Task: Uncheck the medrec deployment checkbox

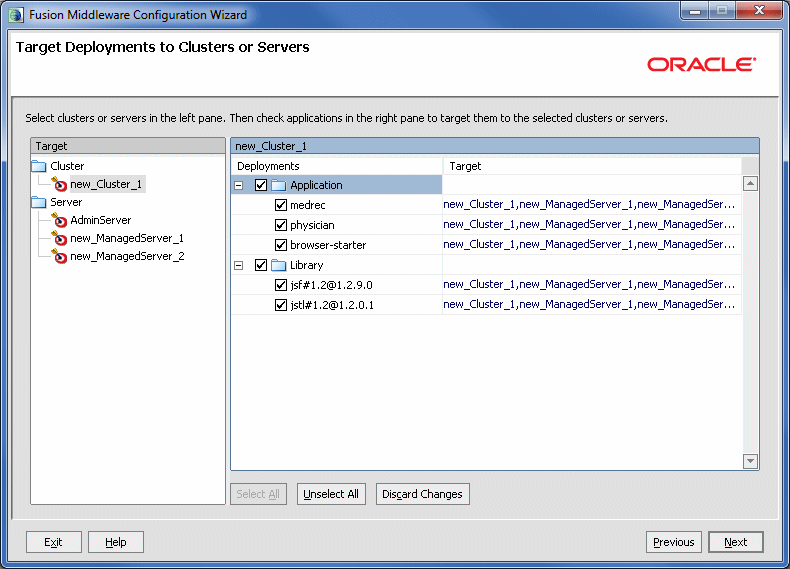Action: point(281,205)
